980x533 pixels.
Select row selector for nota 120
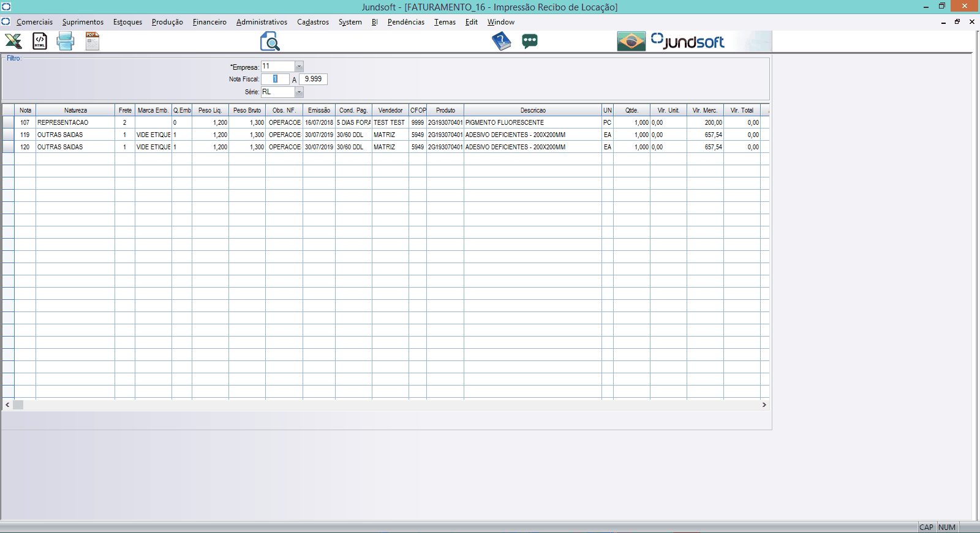[8, 147]
